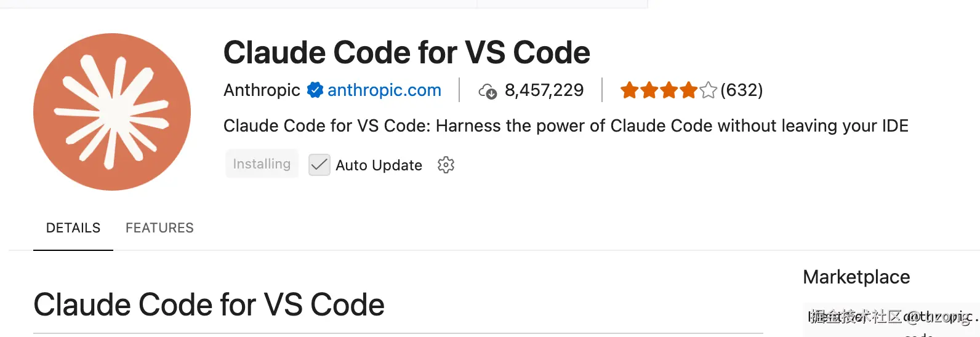Screen dimensions: 980x337
Task: Click the first orange rating star
Action: [630, 90]
